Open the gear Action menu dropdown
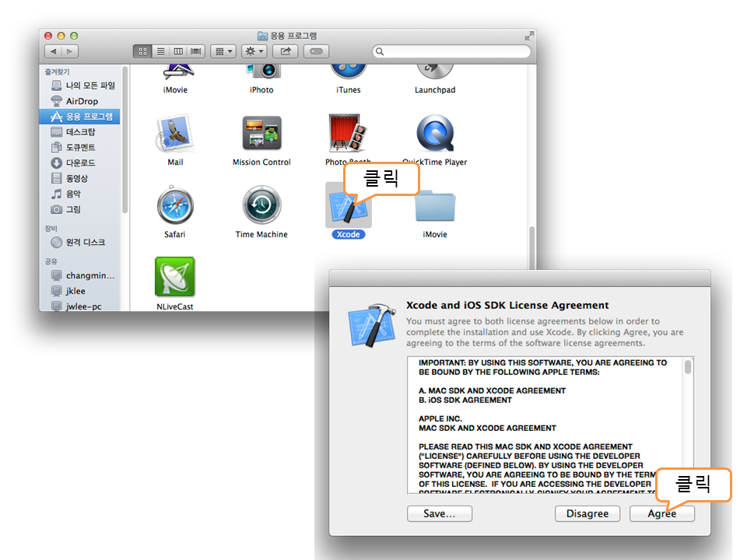747x560 pixels. pyautogui.click(x=254, y=51)
